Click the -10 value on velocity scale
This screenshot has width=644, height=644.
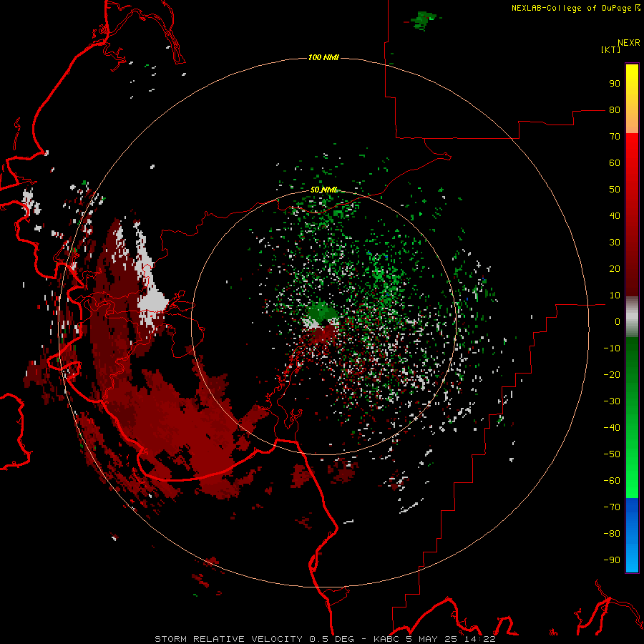[x=612, y=348]
